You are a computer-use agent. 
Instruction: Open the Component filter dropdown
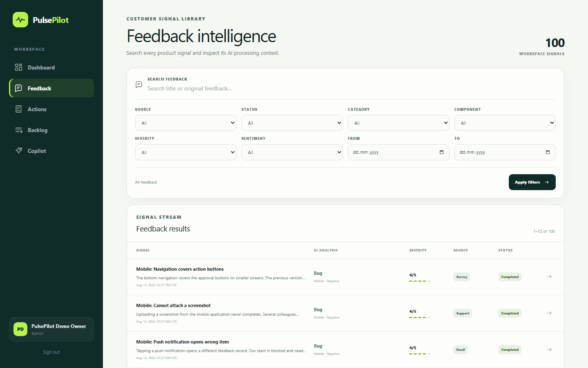[505, 123]
